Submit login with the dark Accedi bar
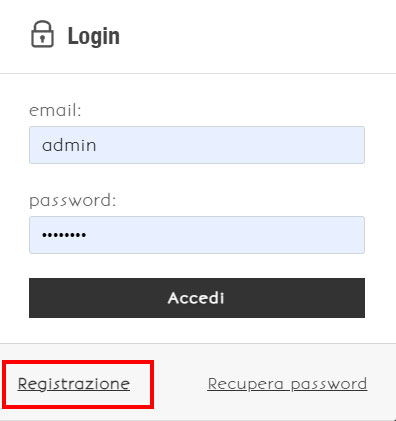This screenshot has width=396, height=421. pos(197,298)
